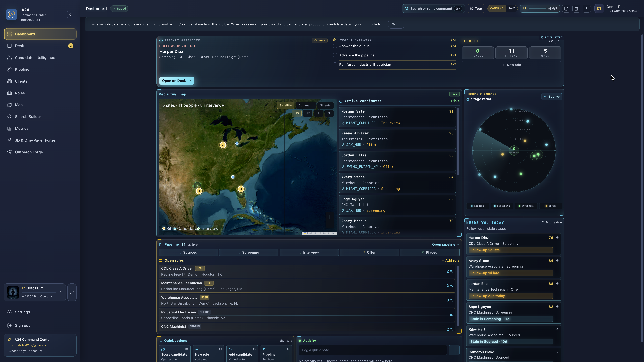Select the Satellite map layer tab
Image resolution: width=644 pixels, height=362 pixels.
point(285,105)
